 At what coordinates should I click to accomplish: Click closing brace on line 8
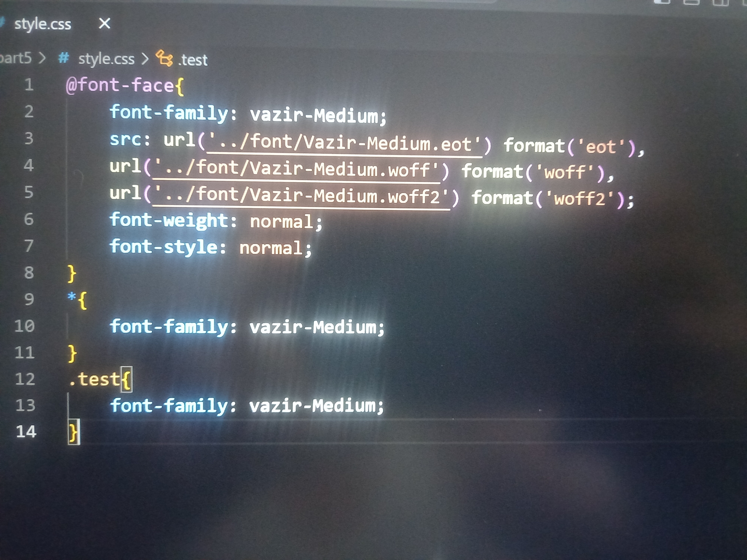72,273
